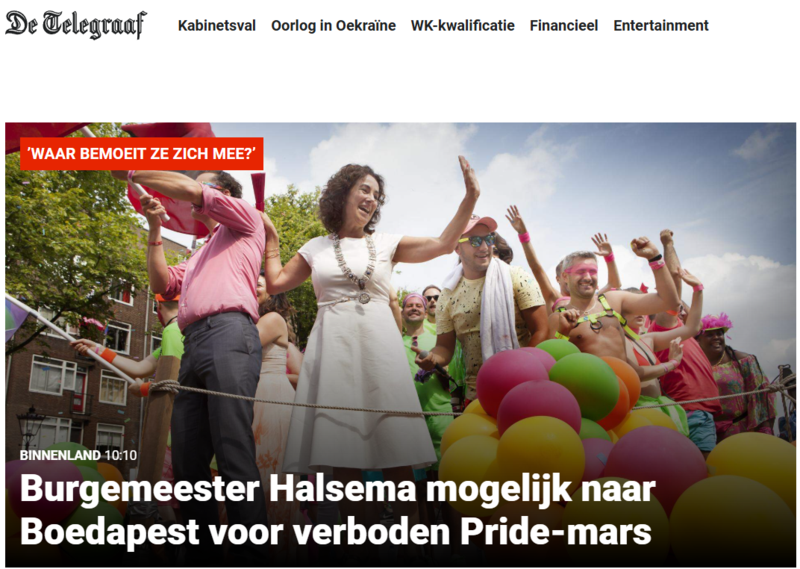Screen dimensions: 800x569
Task: Go to the Kabinetsval section
Action: click(x=217, y=26)
